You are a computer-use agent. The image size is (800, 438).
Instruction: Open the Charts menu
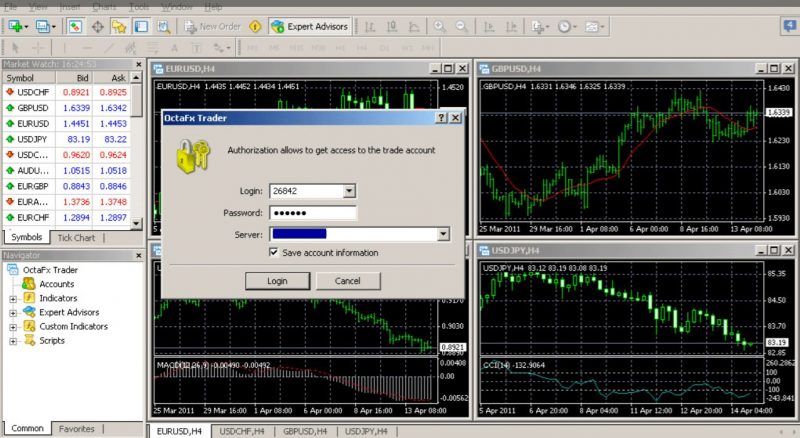104,7
